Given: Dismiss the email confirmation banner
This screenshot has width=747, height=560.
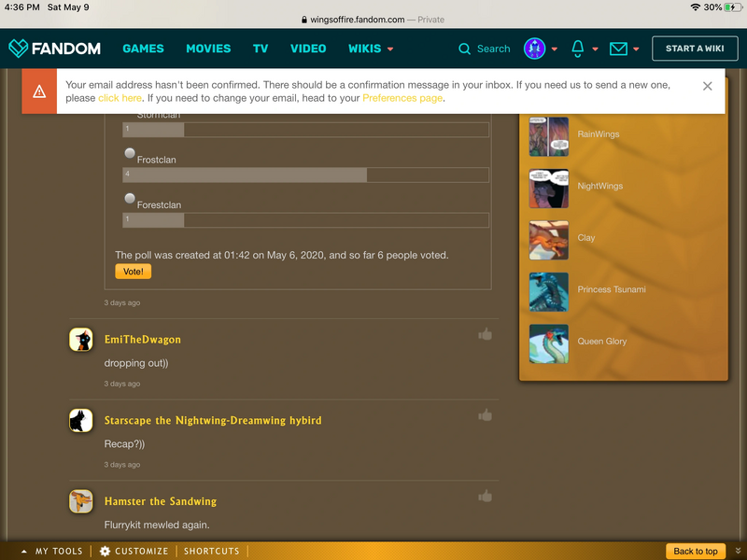Looking at the screenshot, I should [x=707, y=86].
